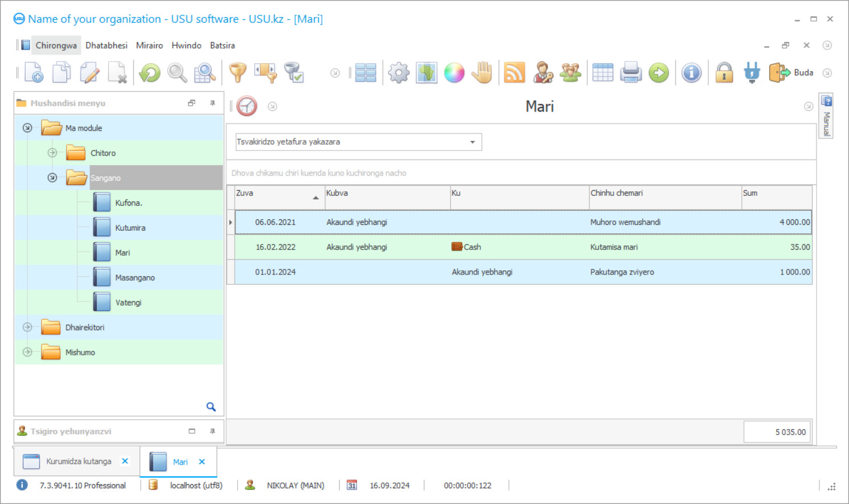Image resolution: width=849 pixels, height=504 pixels.
Task: Delete the selected row with the delete-document icon
Action: click(x=117, y=72)
